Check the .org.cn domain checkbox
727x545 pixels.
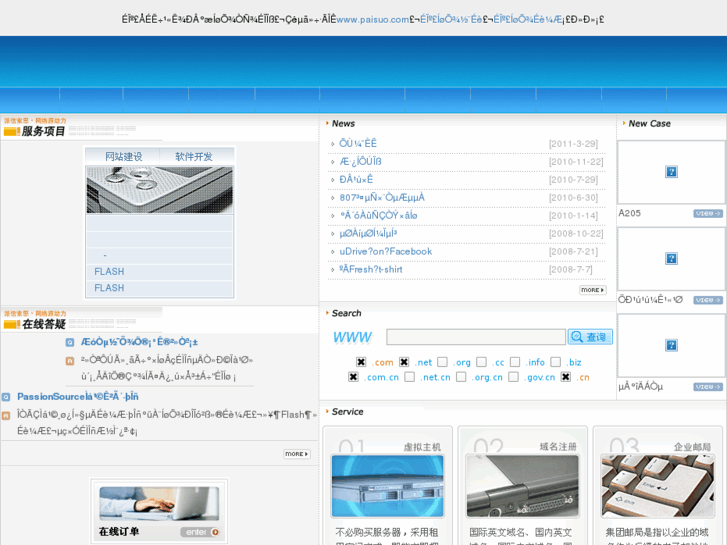click(x=461, y=377)
